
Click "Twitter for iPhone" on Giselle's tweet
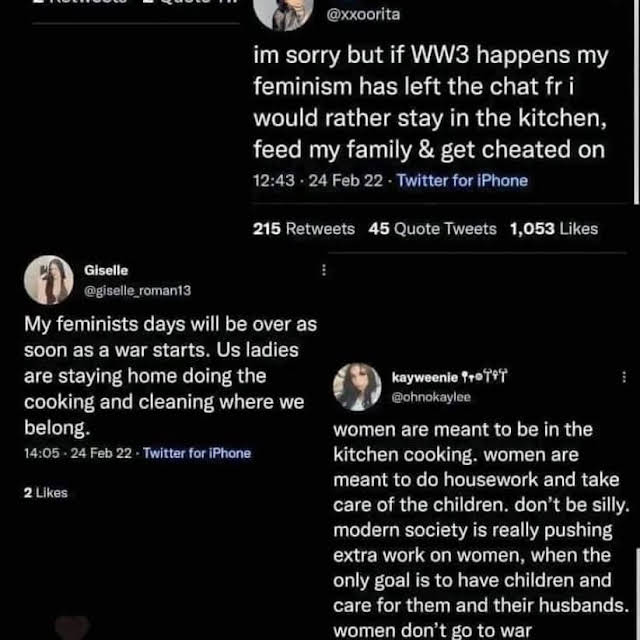(x=197, y=453)
